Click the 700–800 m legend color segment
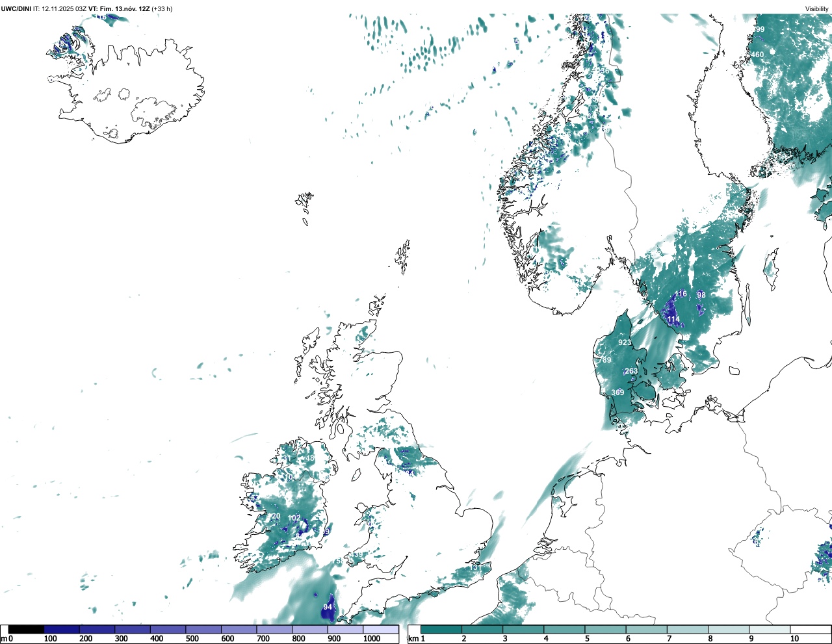The height and width of the screenshot is (644, 832). click(274, 629)
